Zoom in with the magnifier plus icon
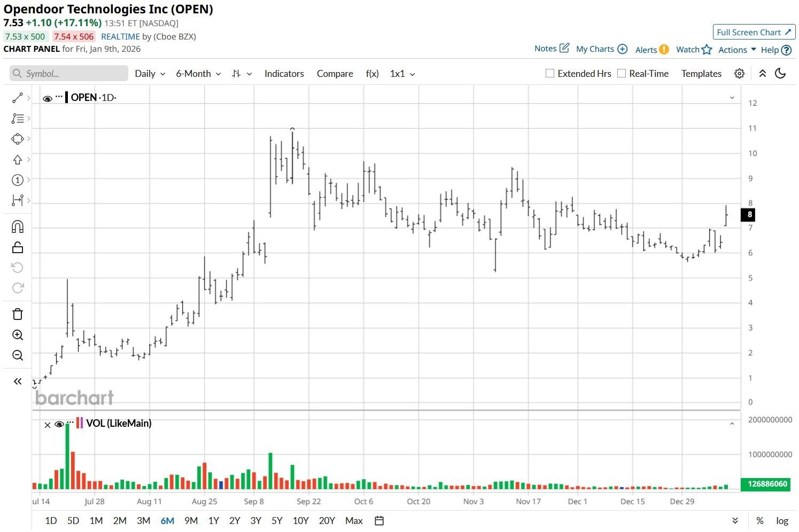The width and height of the screenshot is (799, 532). coord(17,335)
